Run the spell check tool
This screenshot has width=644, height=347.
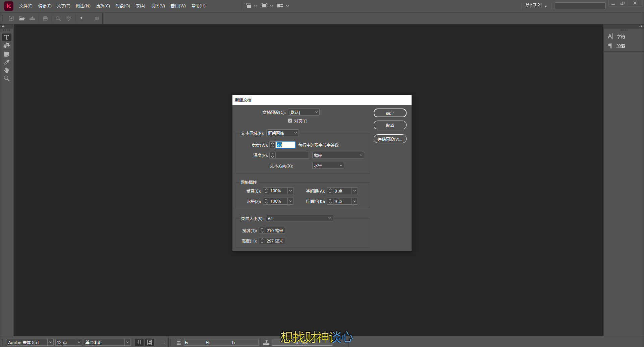point(69,18)
